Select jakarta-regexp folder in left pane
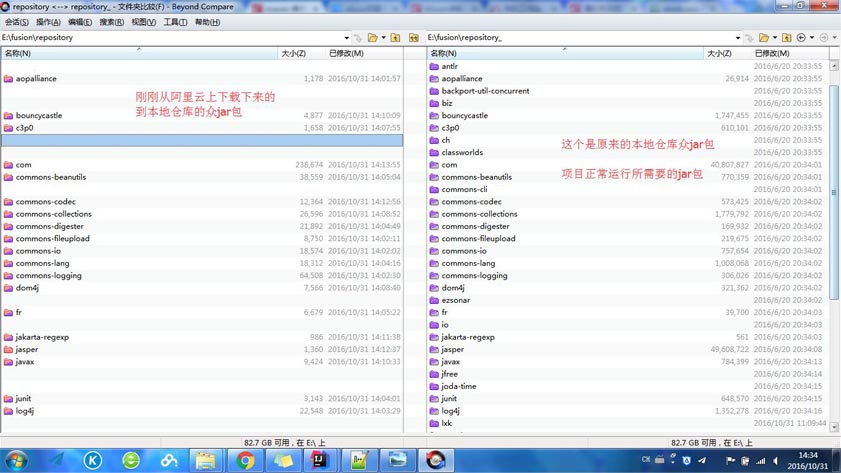 (x=42, y=337)
